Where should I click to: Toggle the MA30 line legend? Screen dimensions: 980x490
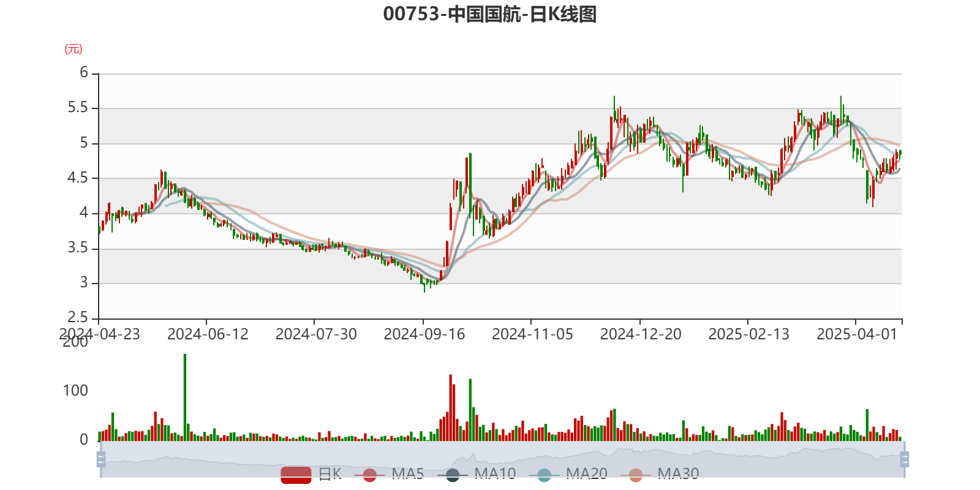pos(660,475)
